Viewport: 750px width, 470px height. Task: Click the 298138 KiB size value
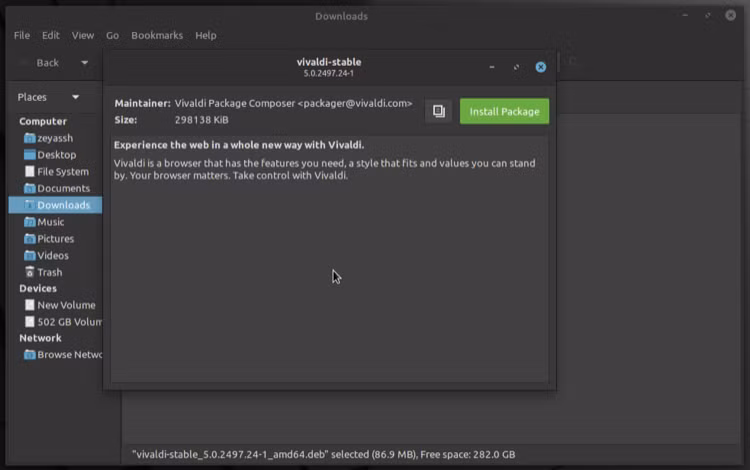tap(201, 120)
